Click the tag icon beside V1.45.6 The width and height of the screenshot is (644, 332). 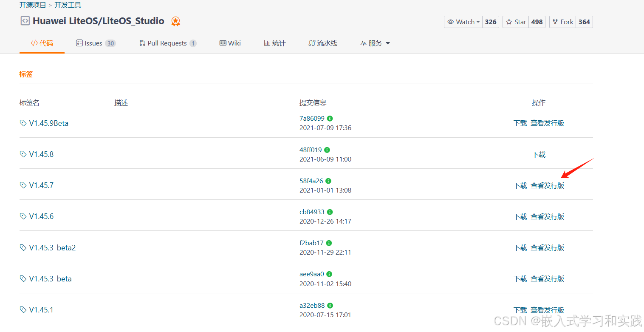coord(23,216)
